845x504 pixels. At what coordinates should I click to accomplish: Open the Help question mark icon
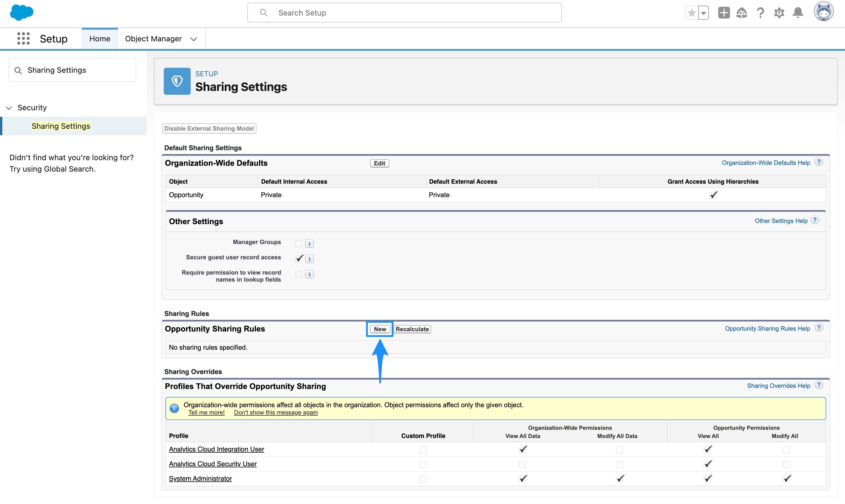click(x=760, y=13)
